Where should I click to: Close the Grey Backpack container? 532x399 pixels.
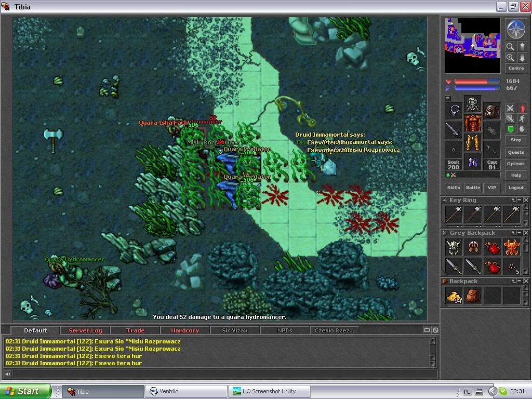click(526, 233)
